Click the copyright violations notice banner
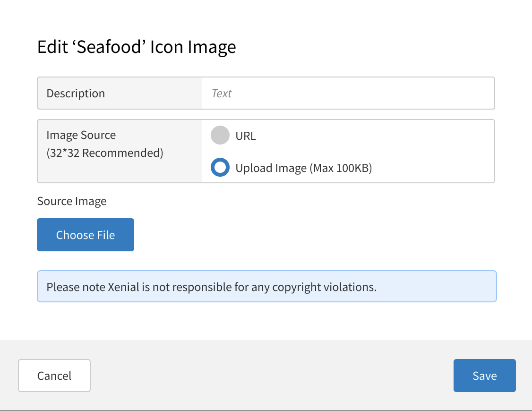Viewport: 532px width, 411px height. click(266, 286)
